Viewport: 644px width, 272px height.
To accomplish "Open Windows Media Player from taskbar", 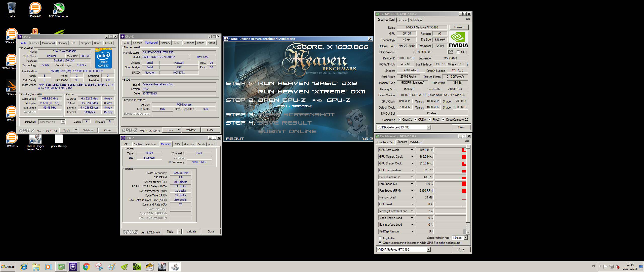I will click(49, 267).
